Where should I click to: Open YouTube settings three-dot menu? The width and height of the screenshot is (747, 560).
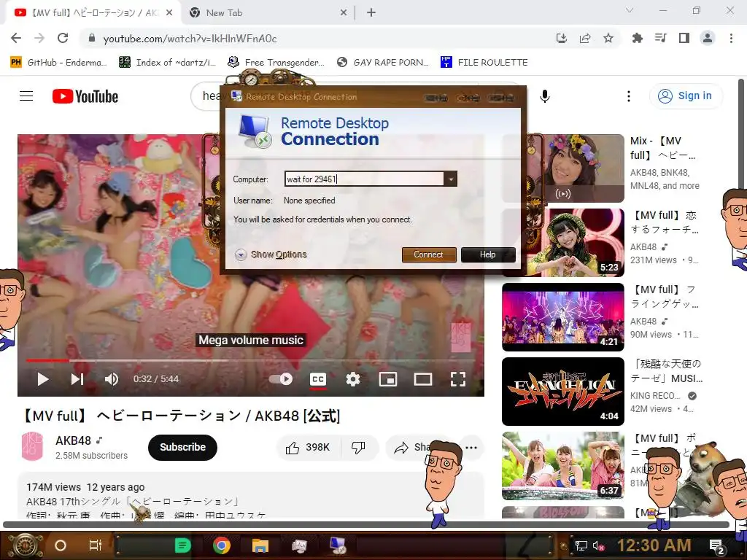pyautogui.click(x=628, y=96)
